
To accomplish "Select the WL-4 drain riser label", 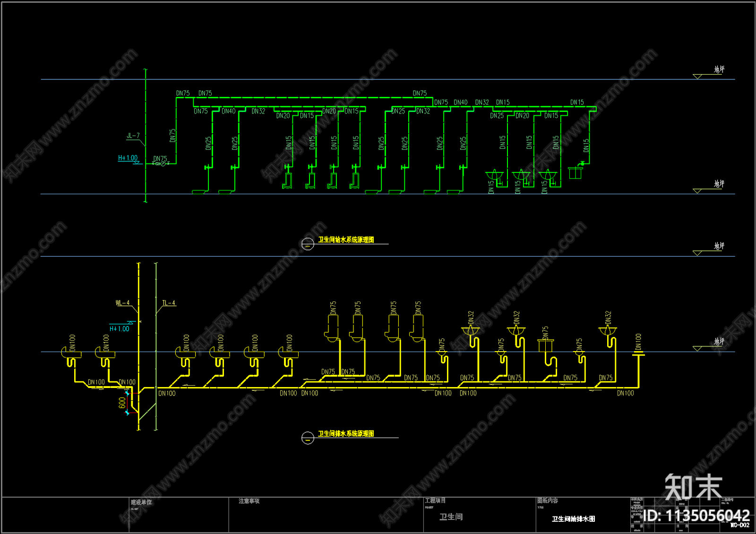I will click(122, 303).
